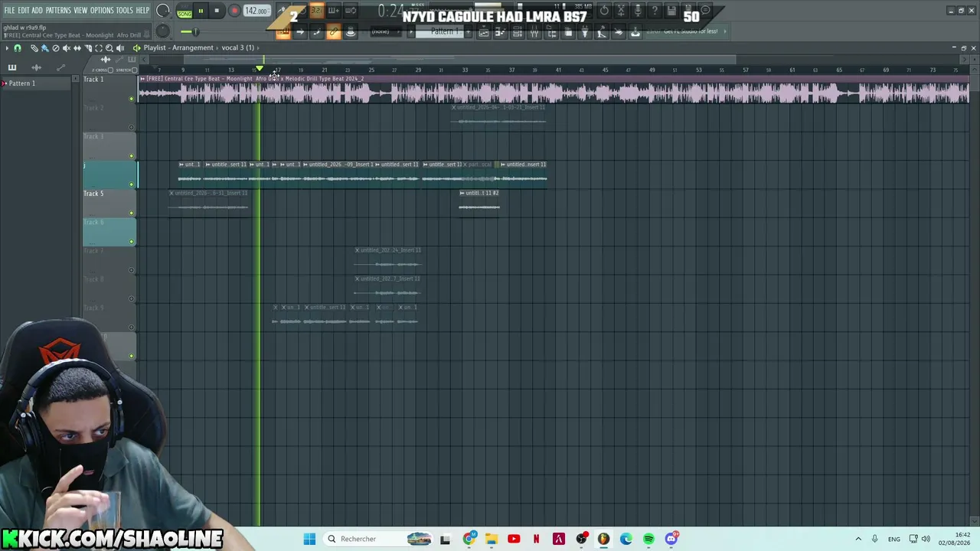Open the FILE menu
This screenshot has width=980, height=551.
click(9, 11)
